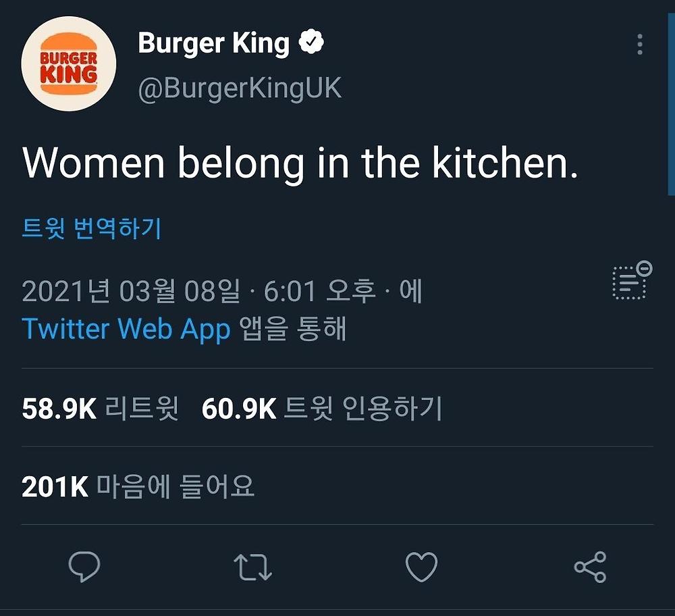View the 58.9K 리트윗 list

(100, 409)
